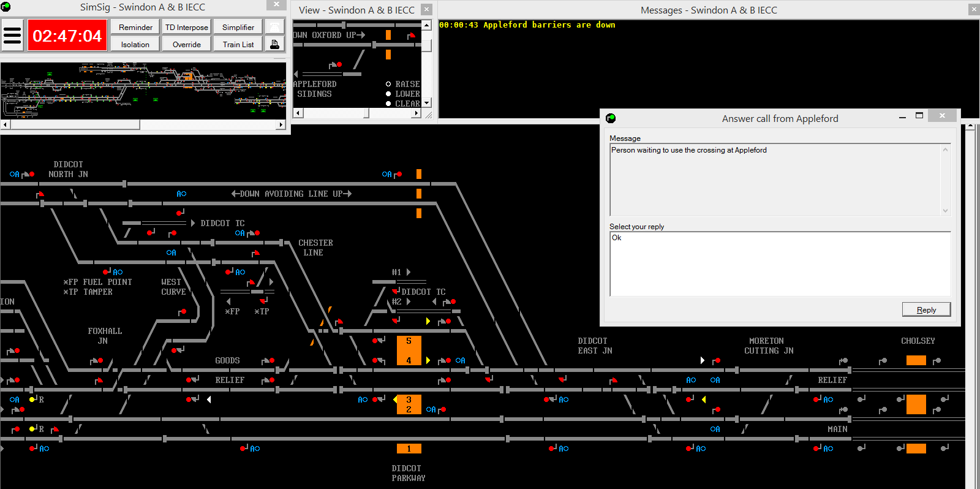Click the Override button

[x=187, y=44]
